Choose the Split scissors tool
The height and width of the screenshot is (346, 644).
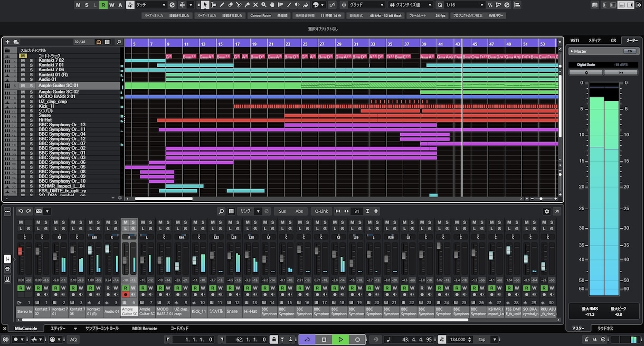239,5
